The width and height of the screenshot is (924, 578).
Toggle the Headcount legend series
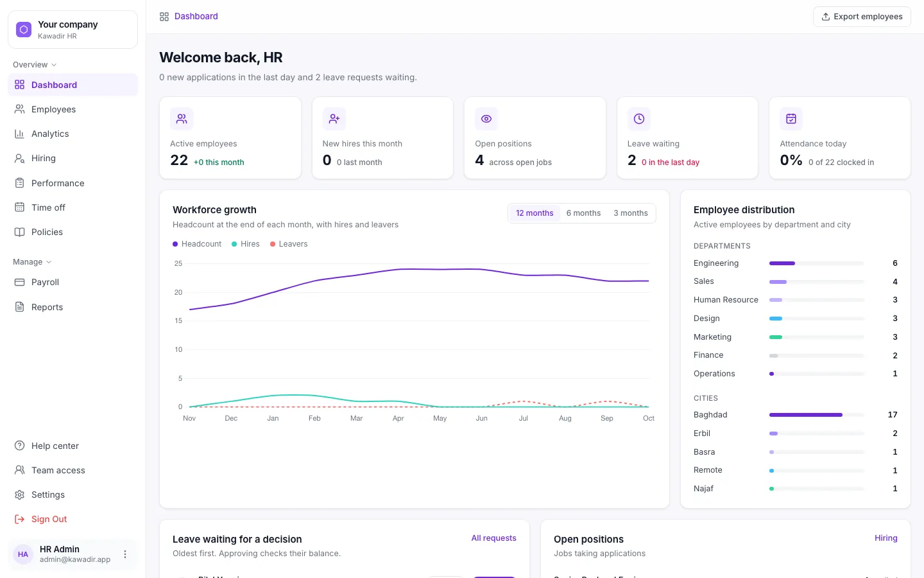(x=197, y=244)
